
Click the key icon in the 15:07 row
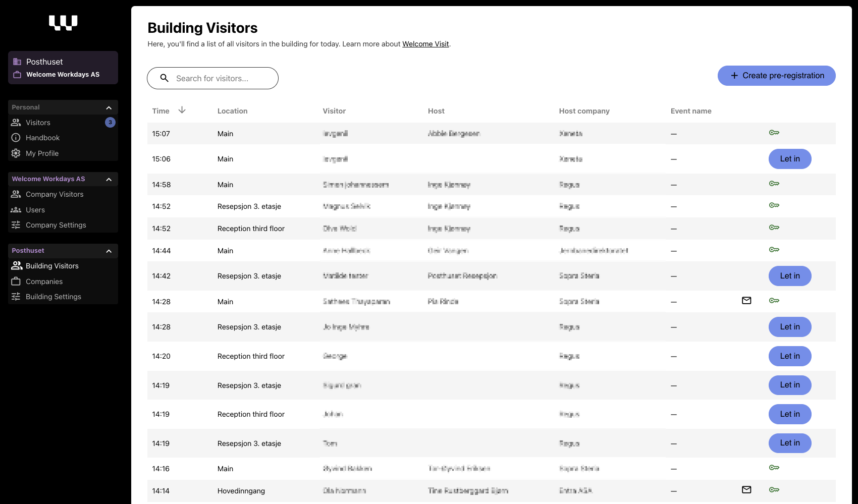[774, 133]
